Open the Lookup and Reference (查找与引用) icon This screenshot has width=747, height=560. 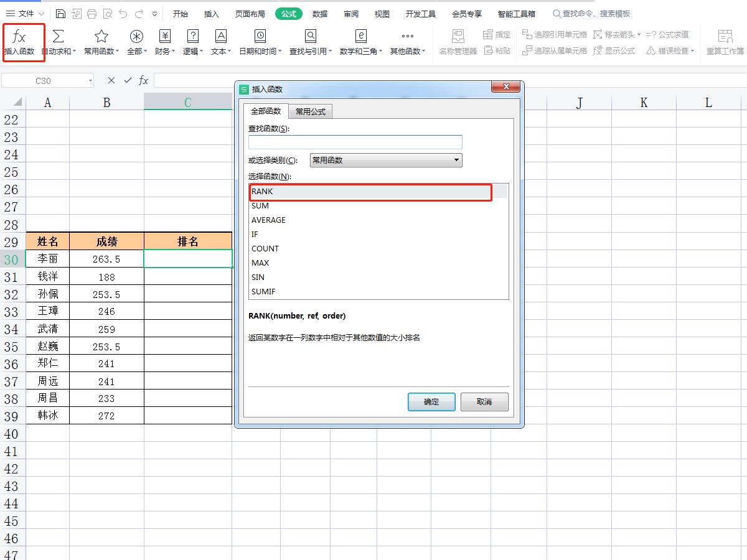[x=310, y=37]
